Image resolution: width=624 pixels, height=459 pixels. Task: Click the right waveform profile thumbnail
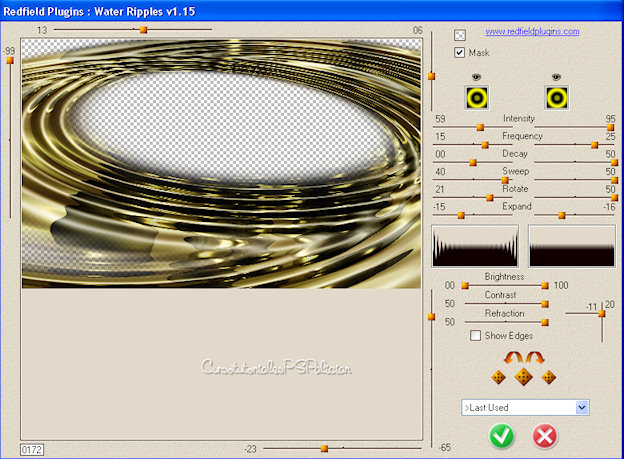pyautogui.click(x=569, y=246)
